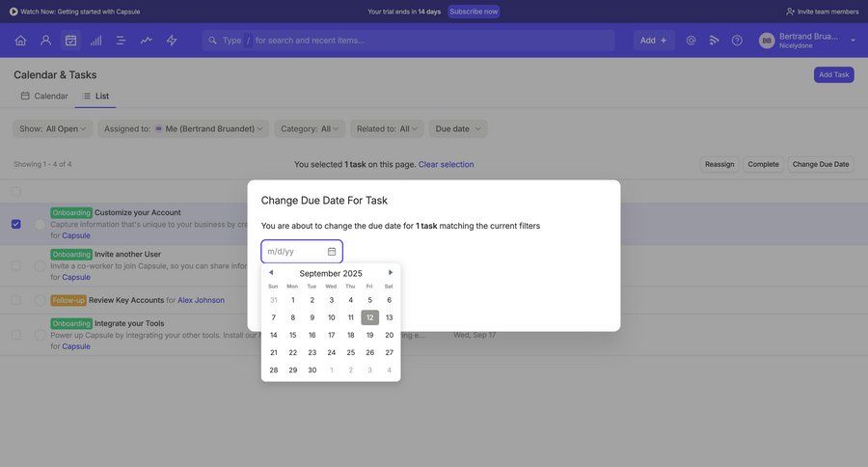868x467 pixels.
Task: Select September 12 in the date picker
Action: click(x=369, y=317)
